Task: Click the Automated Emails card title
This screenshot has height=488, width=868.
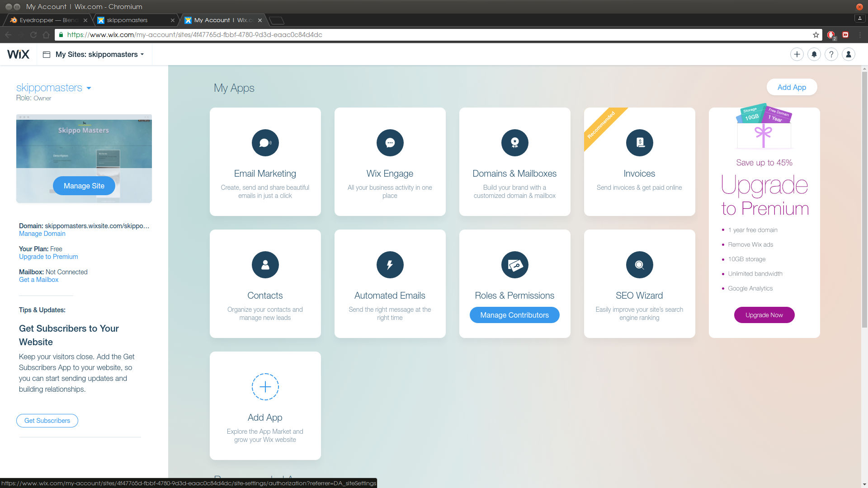Action: 390,296
